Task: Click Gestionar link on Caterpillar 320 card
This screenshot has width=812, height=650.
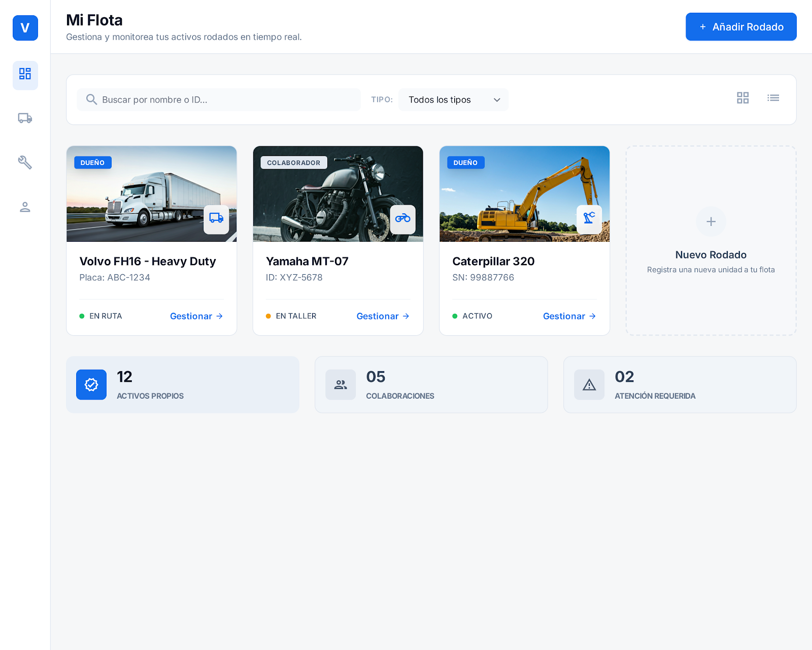Action: [x=569, y=316]
